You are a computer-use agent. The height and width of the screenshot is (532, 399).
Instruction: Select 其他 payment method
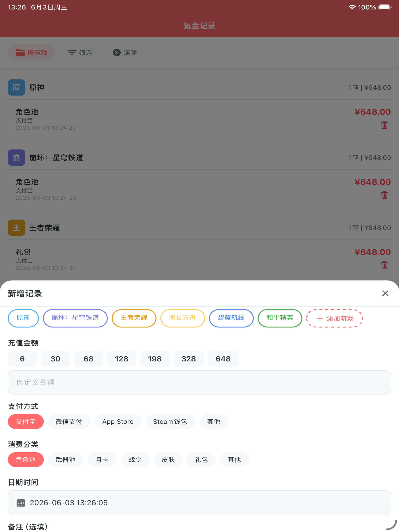[214, 422]
